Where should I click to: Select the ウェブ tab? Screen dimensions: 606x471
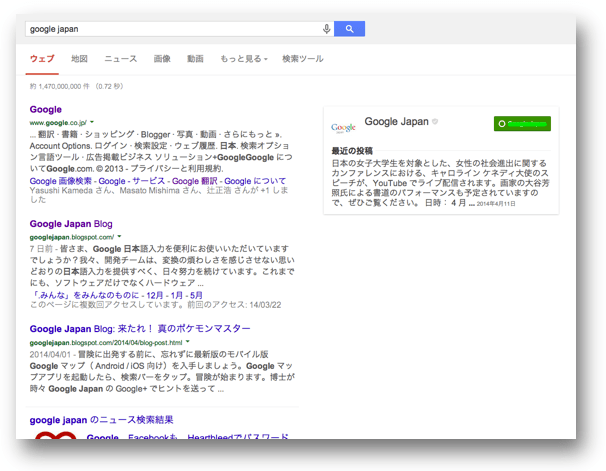pyautogui.click(x=42, y=59)
